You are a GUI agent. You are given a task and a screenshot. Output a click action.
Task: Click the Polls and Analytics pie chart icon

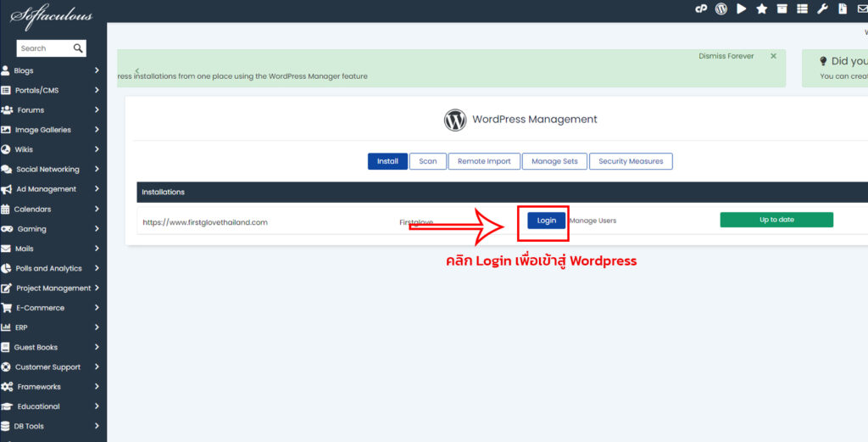point(6,268)
